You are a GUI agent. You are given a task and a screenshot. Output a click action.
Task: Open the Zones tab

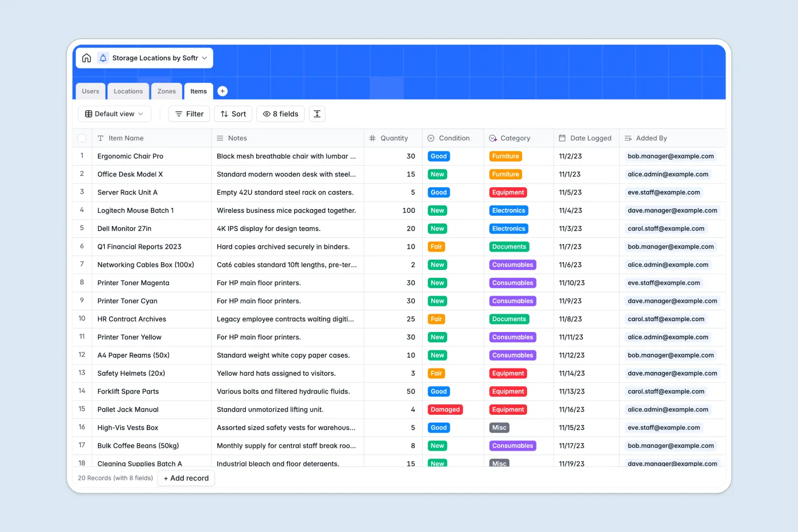point(166,91)
